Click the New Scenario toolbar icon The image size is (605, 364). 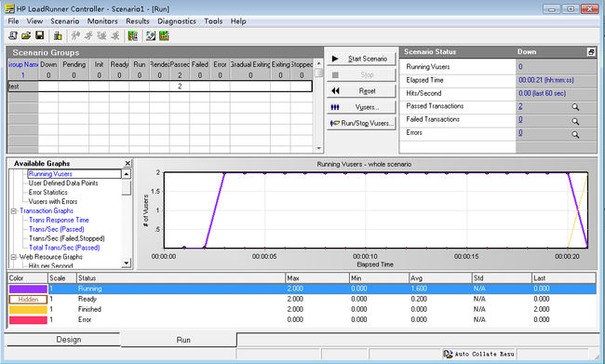coord(13,36)
